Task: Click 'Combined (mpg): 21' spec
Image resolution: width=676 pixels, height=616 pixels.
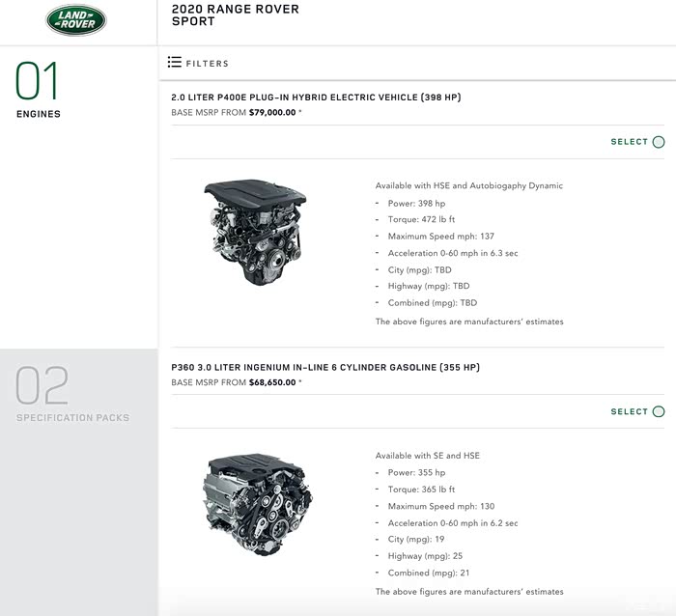Action: (x=429, y=573)
